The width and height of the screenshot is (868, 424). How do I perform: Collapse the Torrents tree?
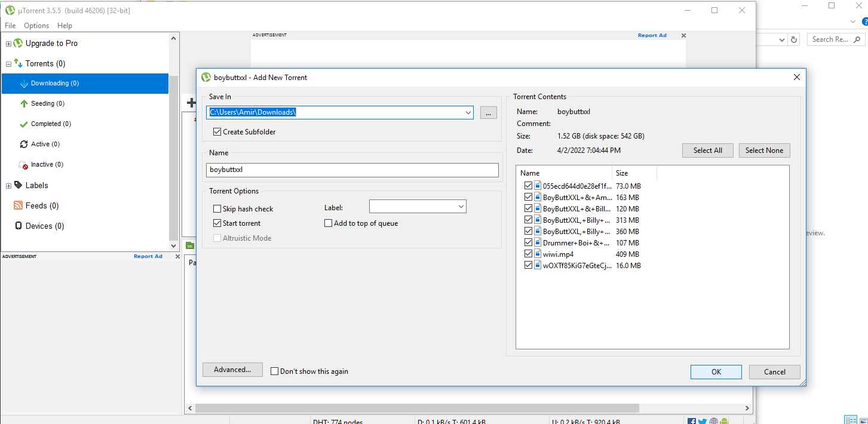[8, 63]
